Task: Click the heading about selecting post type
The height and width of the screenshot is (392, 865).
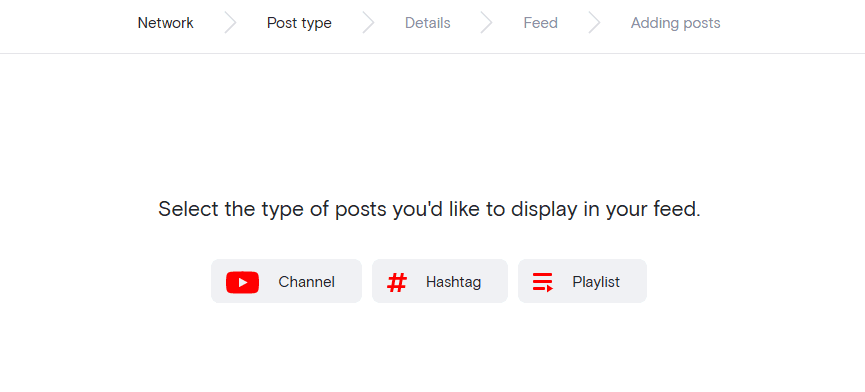Action: pos(429,210)
